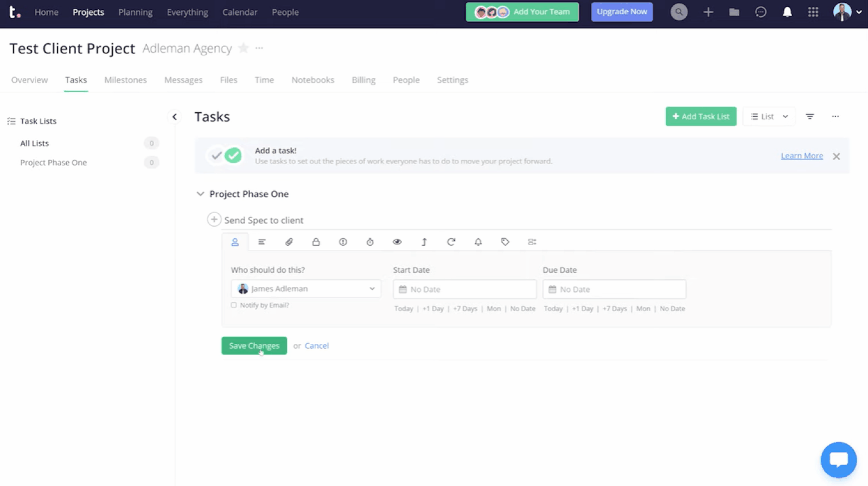Open project options ellipsis beside Adleman Agency
The height and width of the screenshot is (486, 868).
[x=259, y=48]
